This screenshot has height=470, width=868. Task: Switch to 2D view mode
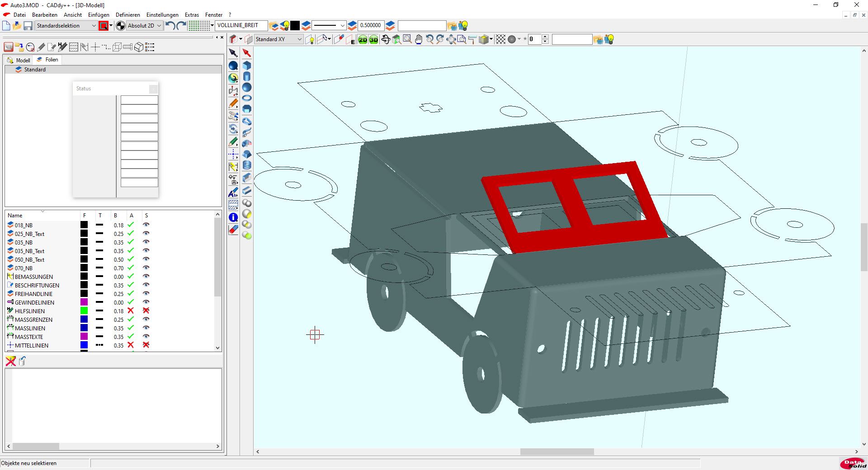point(363,40)
